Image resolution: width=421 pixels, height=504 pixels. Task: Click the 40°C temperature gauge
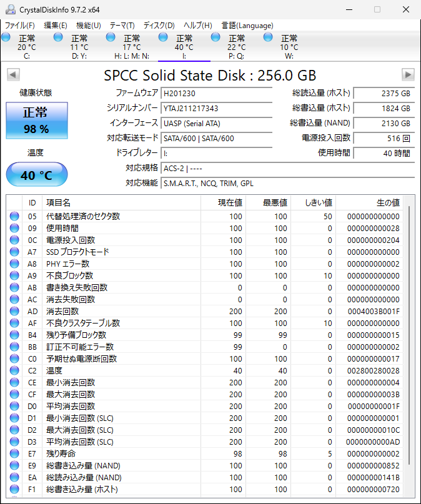click(x=36, y=174)
